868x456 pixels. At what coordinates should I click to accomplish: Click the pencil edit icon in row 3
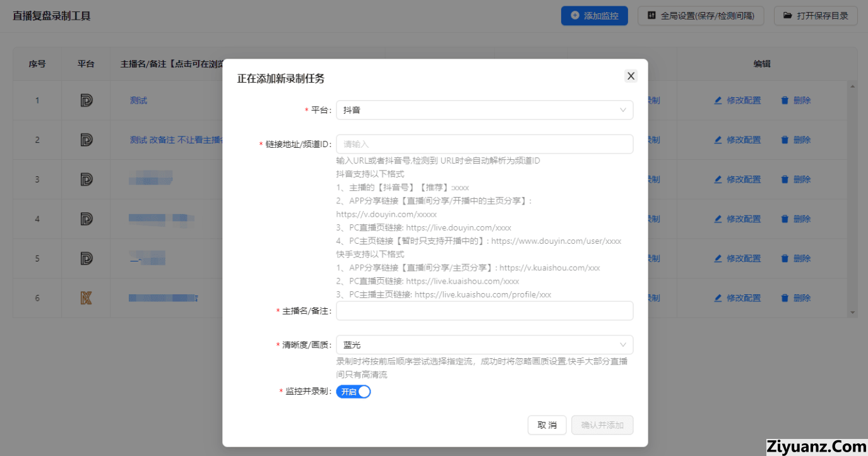(x=718, y=179)
